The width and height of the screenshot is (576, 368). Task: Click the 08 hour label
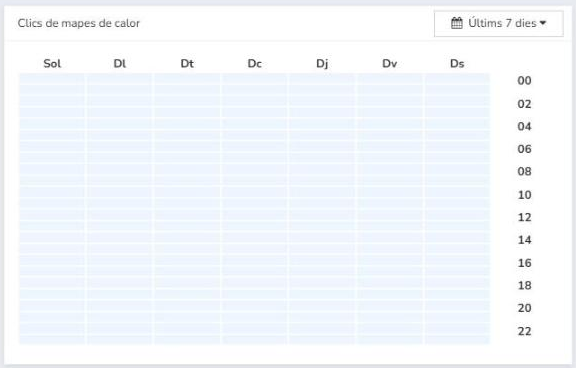[x=524, y=171]
